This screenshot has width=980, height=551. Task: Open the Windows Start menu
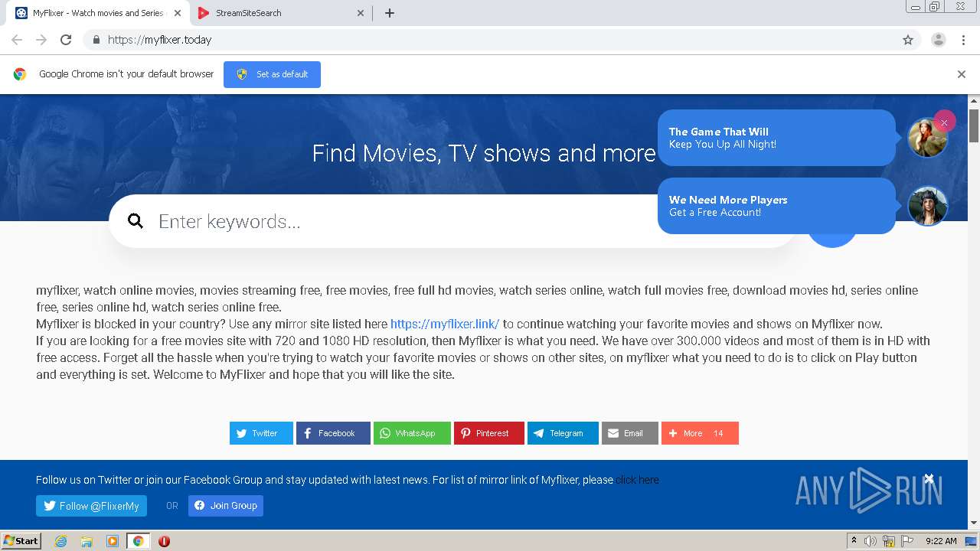click(21, 540)
